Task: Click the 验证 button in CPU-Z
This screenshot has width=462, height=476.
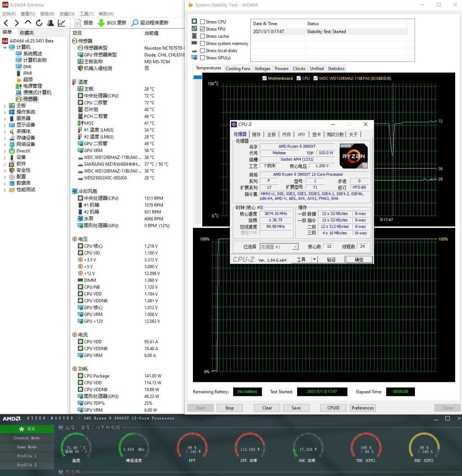Action: pos(331,260)
